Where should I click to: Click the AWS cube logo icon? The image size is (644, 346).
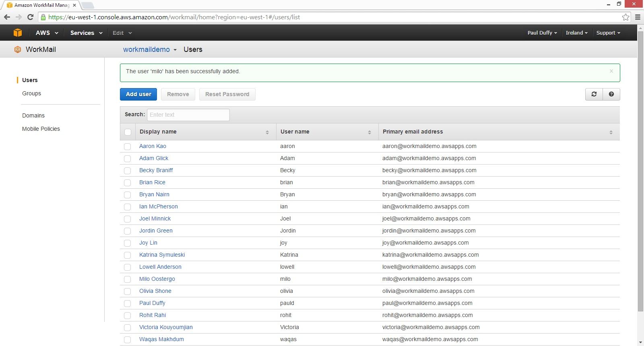18,33
